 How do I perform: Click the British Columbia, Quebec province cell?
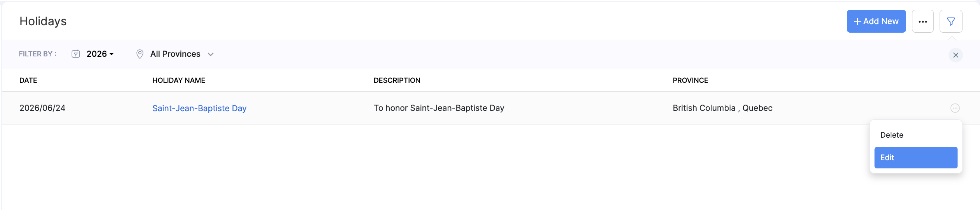point(722,108)
